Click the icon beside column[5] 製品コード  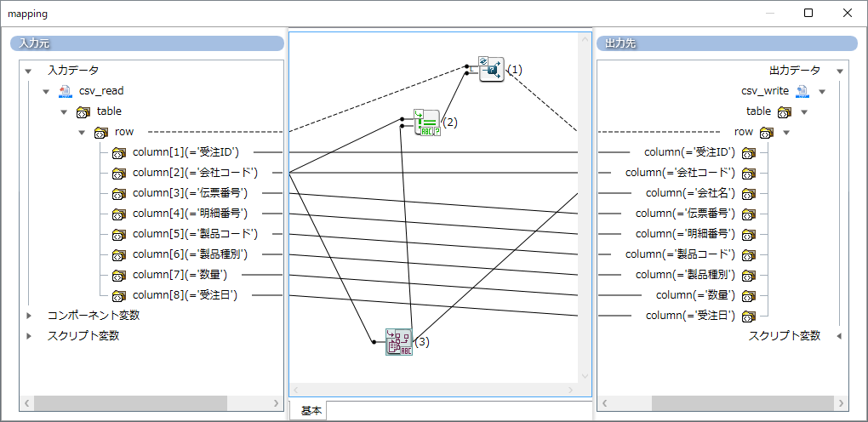[x=118, y=235]
